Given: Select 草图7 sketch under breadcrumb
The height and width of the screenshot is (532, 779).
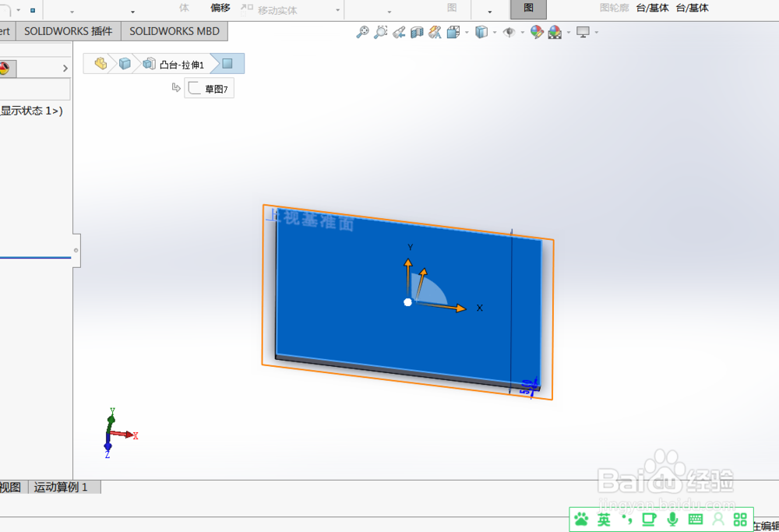Looking at the screenshot, I should coord(209,89).
